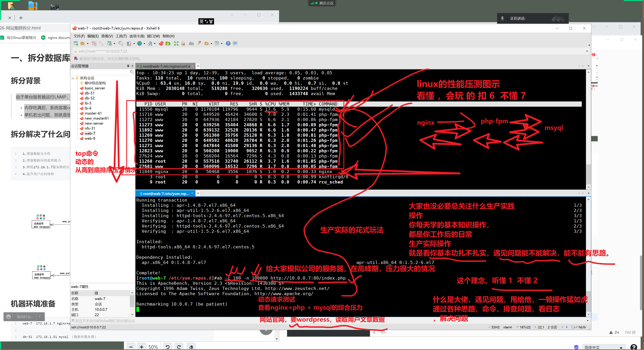Click the lock screen padlock icon

tap(183, 43)
